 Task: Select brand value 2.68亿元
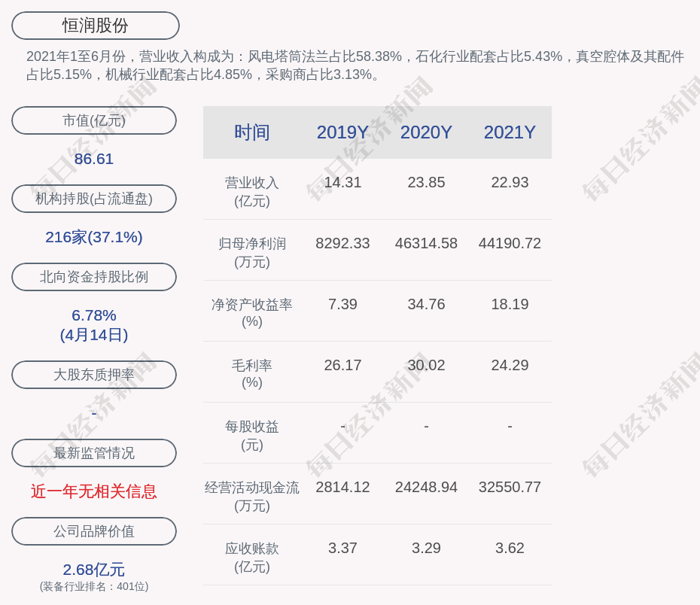(x=94, y=570)
